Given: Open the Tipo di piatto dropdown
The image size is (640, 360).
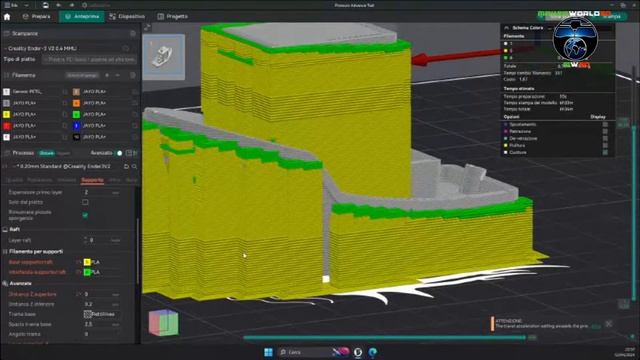Looking at the screenshot, I should coord(89,59).
